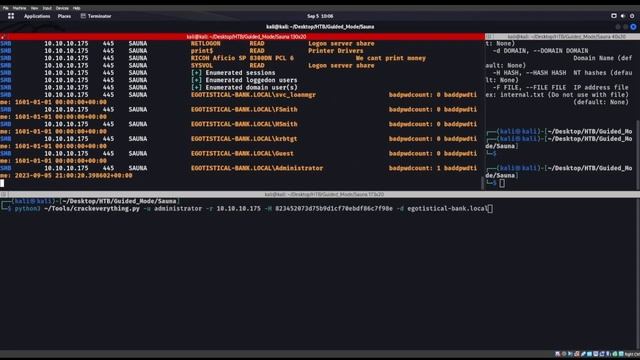Click the right pane titlebar group icon
Viewport: 640px width, 360px height.
[489, 37]
